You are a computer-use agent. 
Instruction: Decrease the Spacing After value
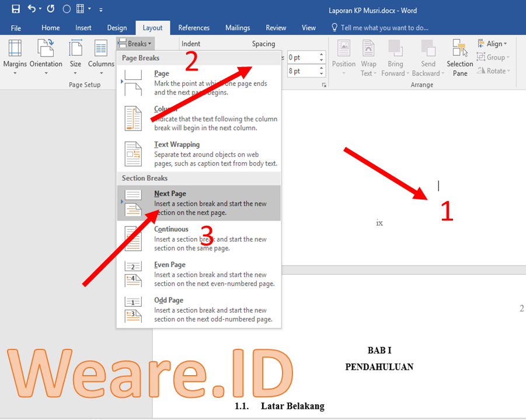tap(321, 73)
